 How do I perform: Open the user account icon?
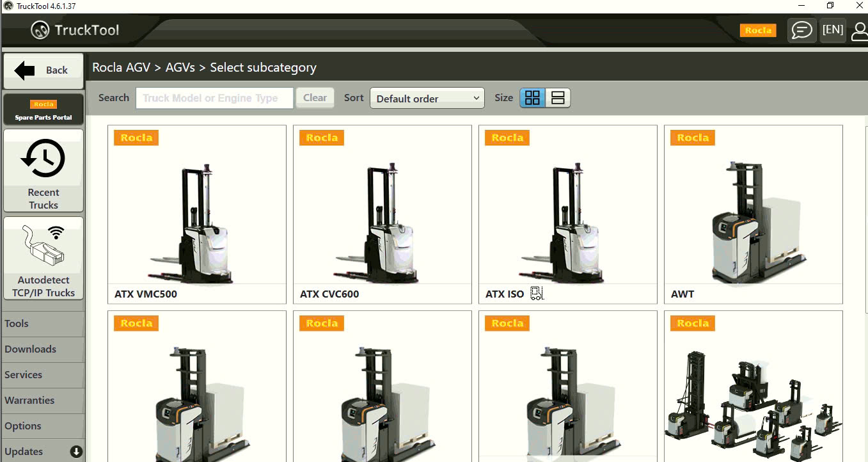tap(860, 30)
